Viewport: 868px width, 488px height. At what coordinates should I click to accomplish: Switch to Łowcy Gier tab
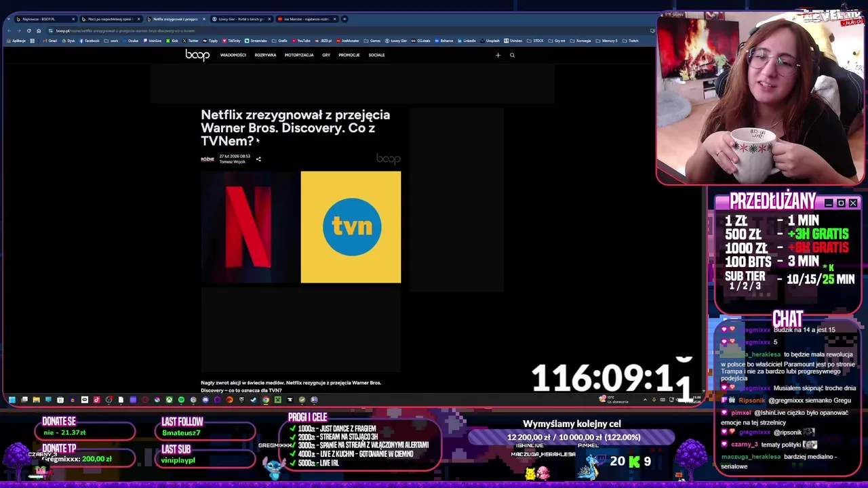pos(242,19)
